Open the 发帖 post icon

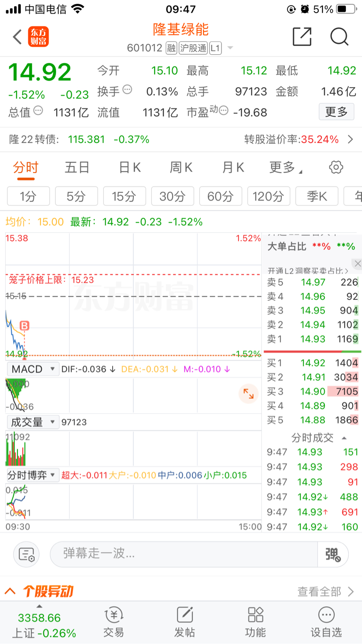185,622
